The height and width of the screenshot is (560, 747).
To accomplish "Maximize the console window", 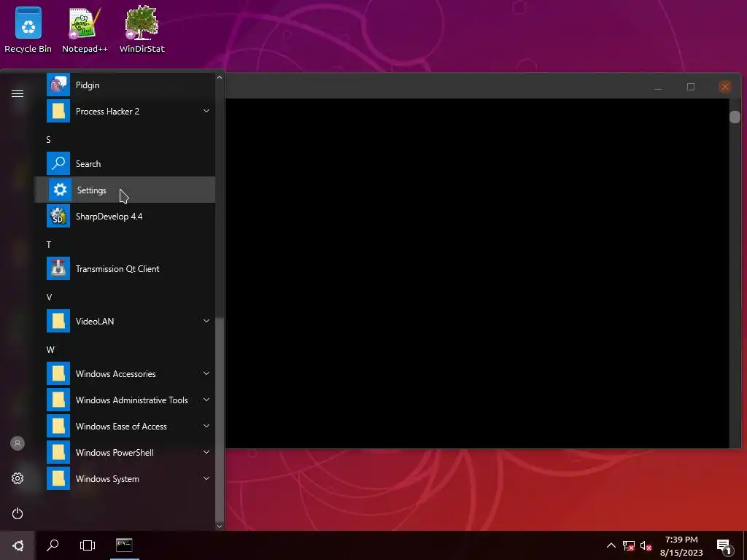I will coord(691,87).
